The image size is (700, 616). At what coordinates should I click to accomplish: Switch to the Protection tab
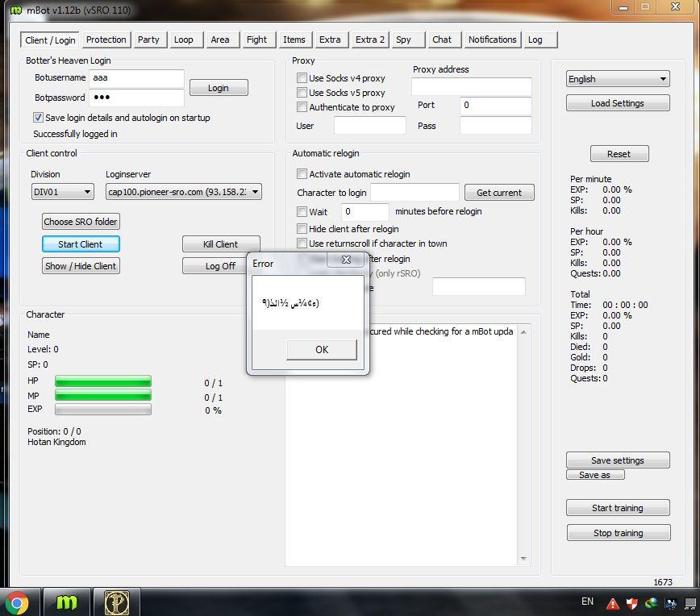106,40
